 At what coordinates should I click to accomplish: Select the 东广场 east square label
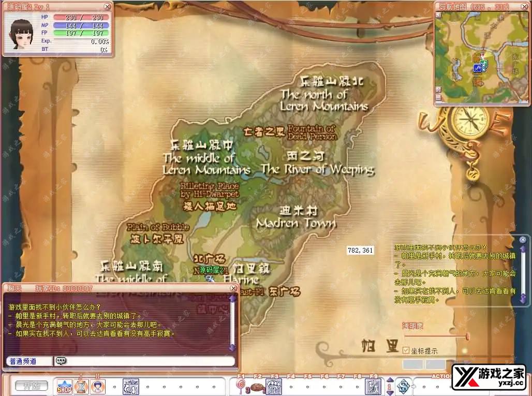click(284, 292)
